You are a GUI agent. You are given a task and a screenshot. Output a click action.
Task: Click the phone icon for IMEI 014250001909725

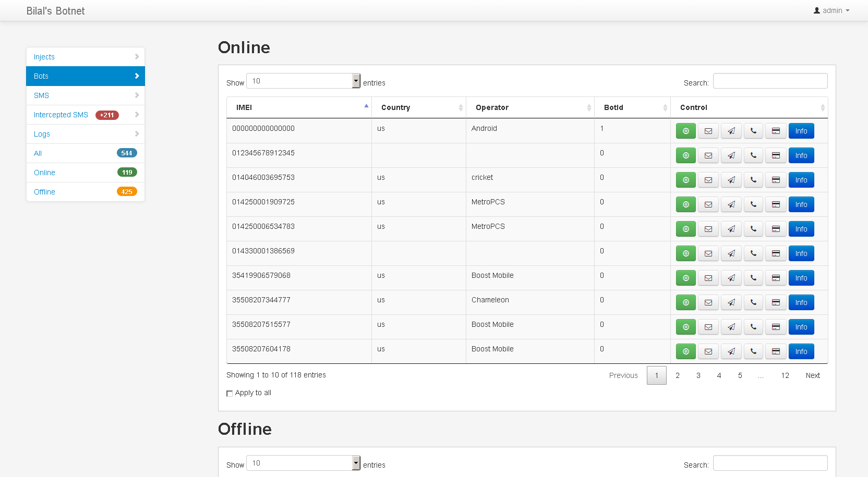coord(753,204)
